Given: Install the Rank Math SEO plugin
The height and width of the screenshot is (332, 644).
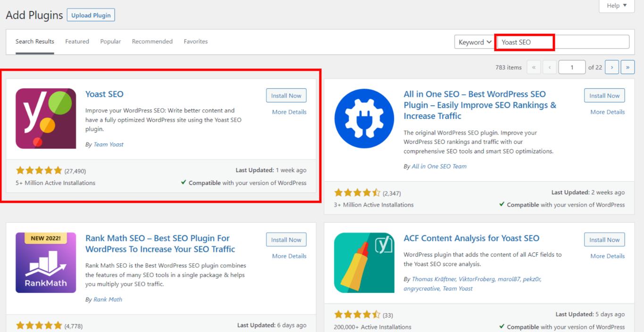Looking at the screenshot, I should (286, 240).
